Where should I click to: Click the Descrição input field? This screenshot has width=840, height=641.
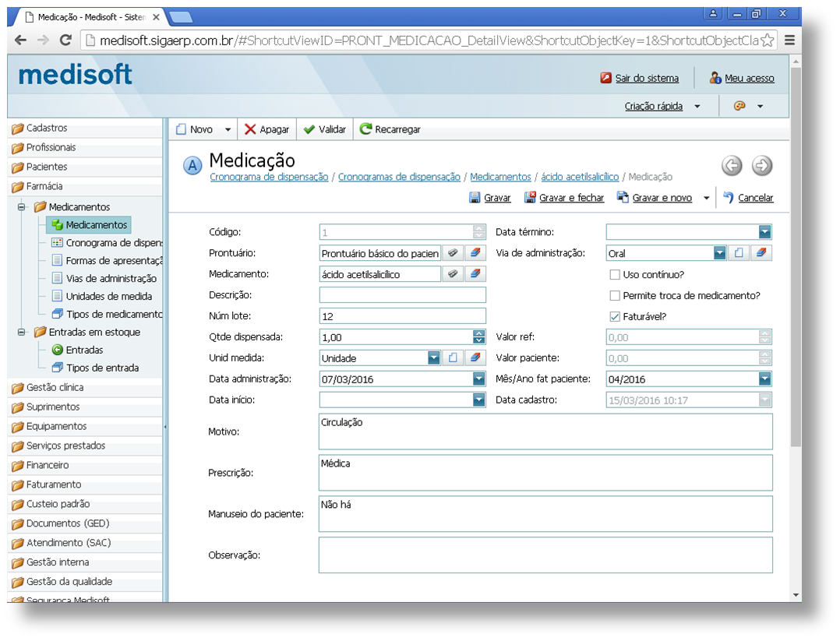(x=402, y=295)
